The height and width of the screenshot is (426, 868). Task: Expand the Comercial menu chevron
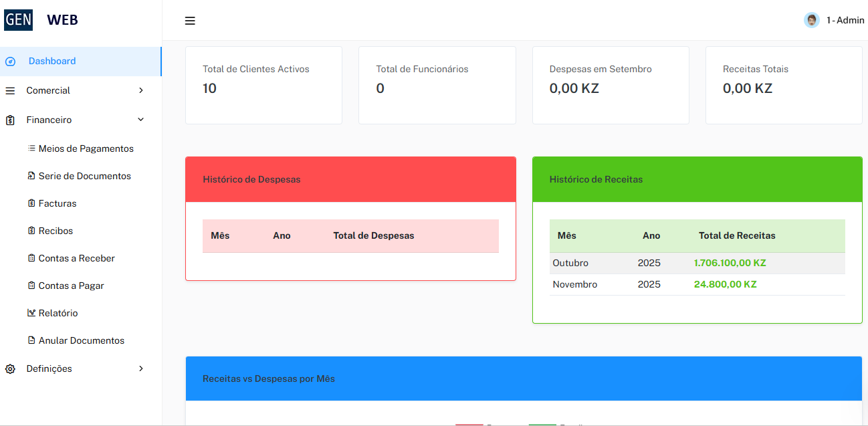point(140,90)
